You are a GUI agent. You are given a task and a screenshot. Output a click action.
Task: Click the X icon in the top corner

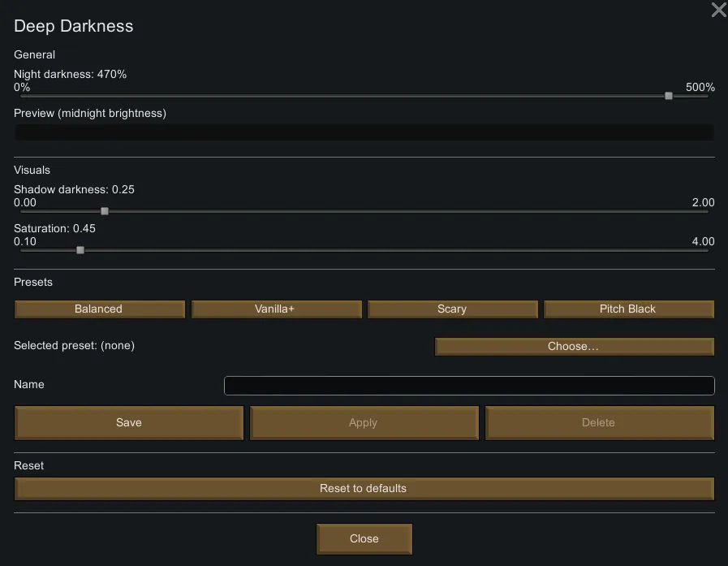[718, 10]
